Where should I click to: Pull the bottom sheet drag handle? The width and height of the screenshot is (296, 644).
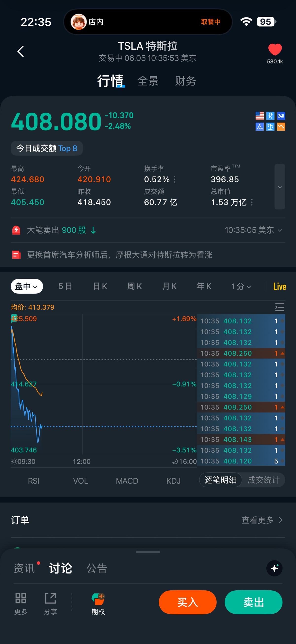pos(148,552)
